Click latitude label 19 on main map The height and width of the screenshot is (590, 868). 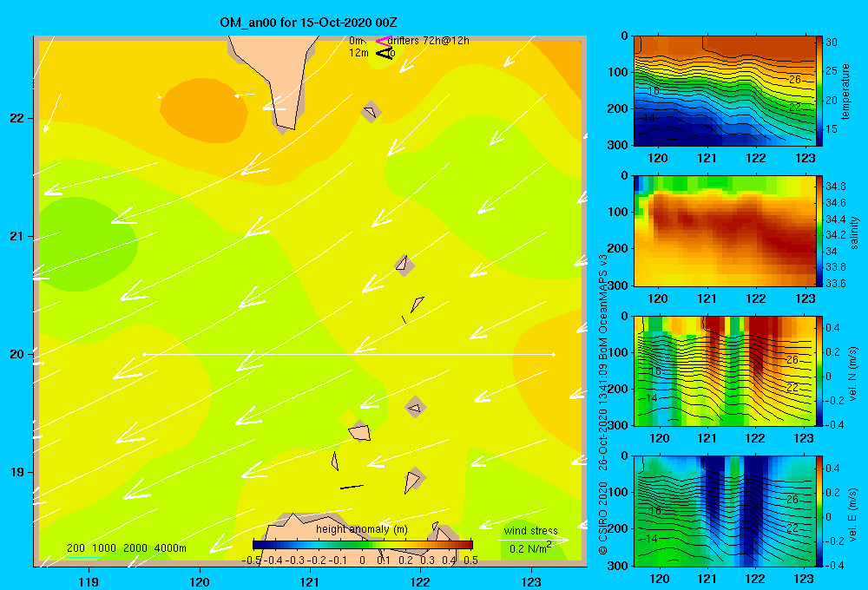tap(17, 472)
